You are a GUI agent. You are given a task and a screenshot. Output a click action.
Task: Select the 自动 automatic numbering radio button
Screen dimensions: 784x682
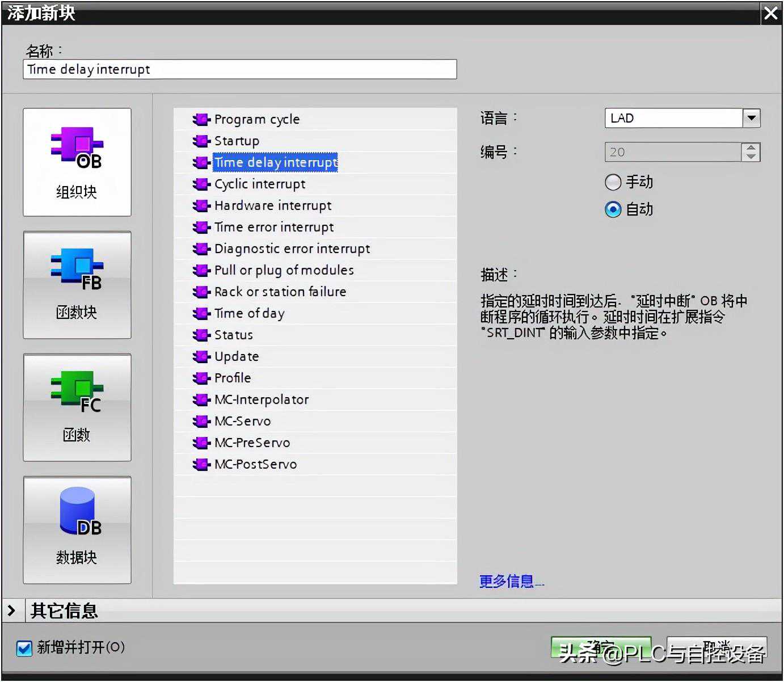coord(613,209)
